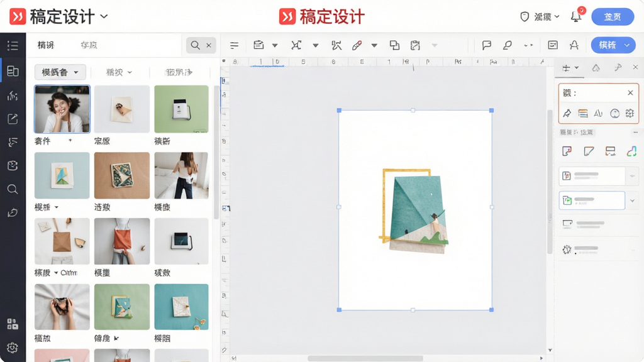Open the comment bubble icon in the toolbar
This screenshot has height=362, width=644.
(x=487, y=45)
